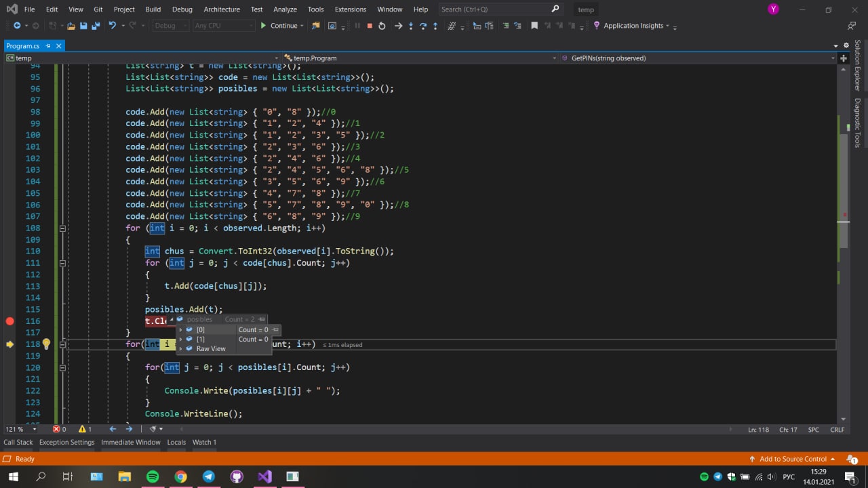Click Add to Source Control

tap(793, 459)
